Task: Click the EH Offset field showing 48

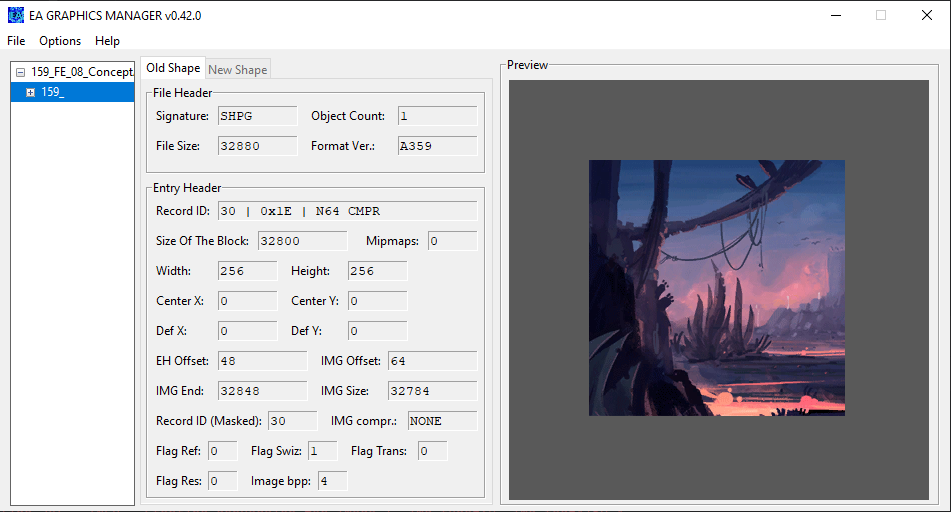Action: click(263, 361)
